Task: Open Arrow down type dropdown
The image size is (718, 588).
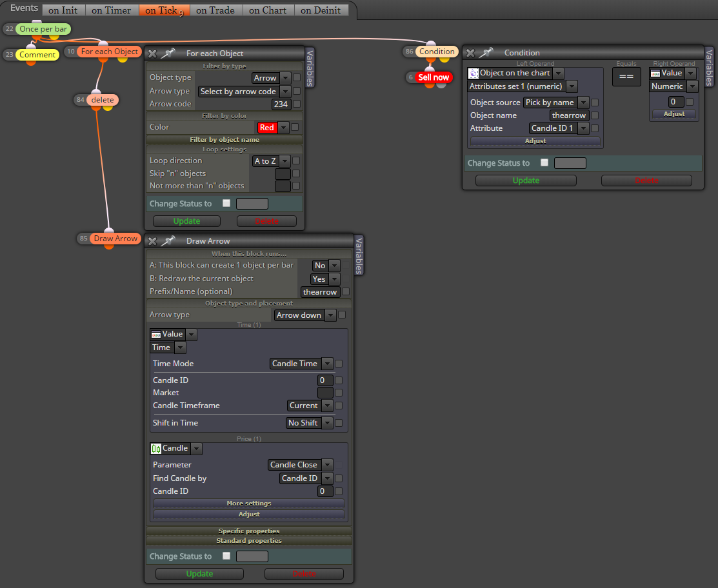Action: coord(305,315)
